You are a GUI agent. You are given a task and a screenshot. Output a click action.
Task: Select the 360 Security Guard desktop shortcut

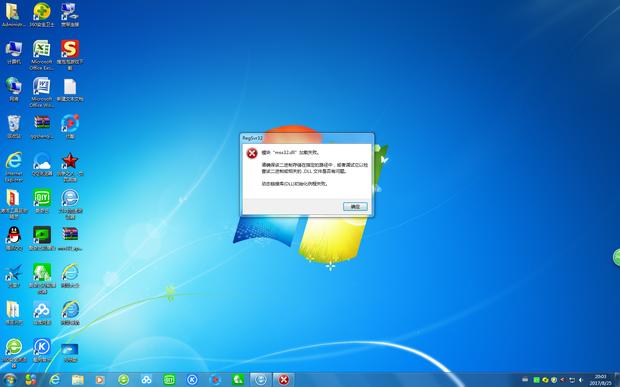pos(42,15)
